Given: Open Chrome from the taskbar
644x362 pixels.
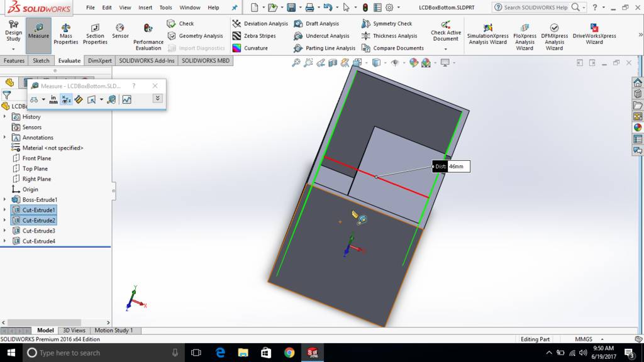Looking at the screenshot, I should (x=289, y=353).
